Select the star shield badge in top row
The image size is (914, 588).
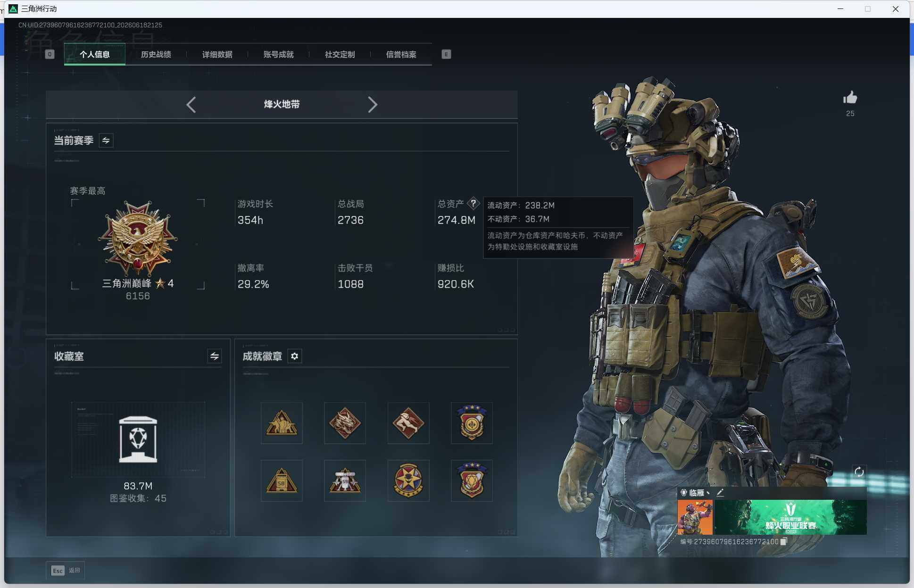[x=472, y=423]
